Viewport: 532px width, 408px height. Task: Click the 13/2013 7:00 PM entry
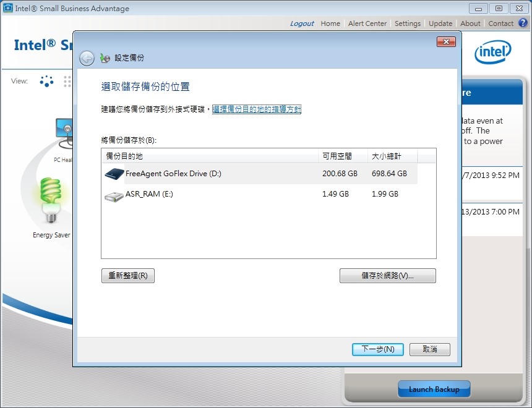point(491,211)
